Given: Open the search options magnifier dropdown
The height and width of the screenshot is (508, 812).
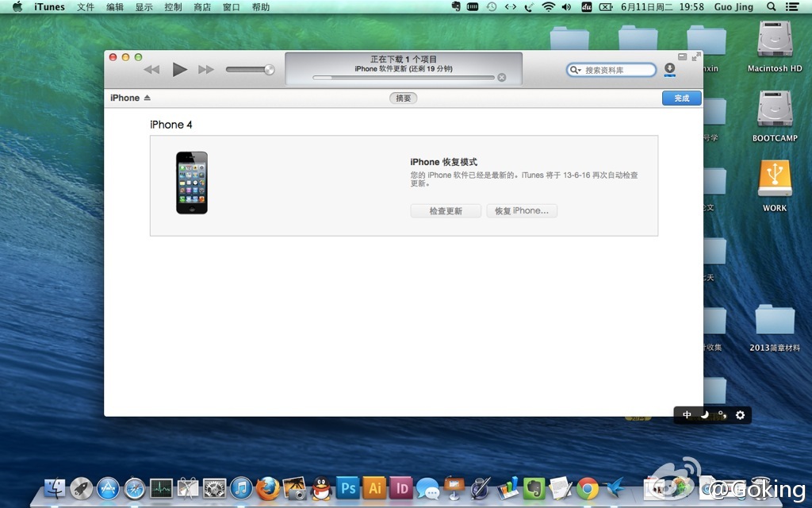Looking at the screenshot, I should pyautogui.click(x=575, y=70).
